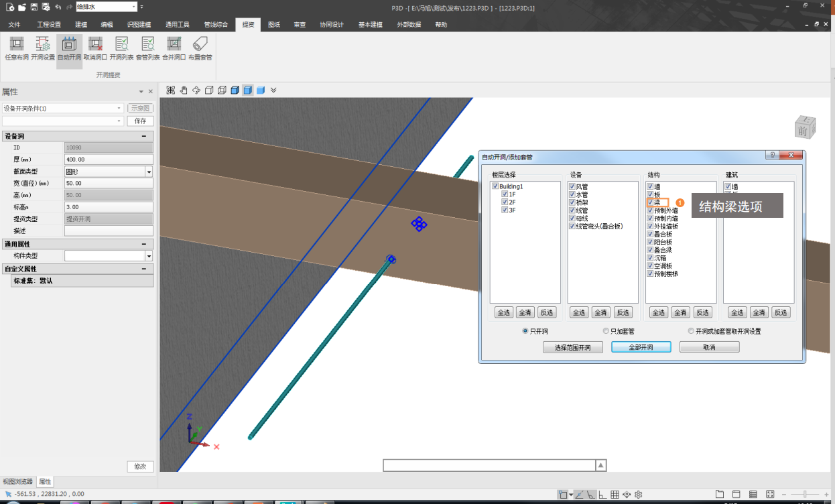This screenshot has height=504, width=835.
Task: Open the 截面类型 dropdown
Action: click(149, 172)
